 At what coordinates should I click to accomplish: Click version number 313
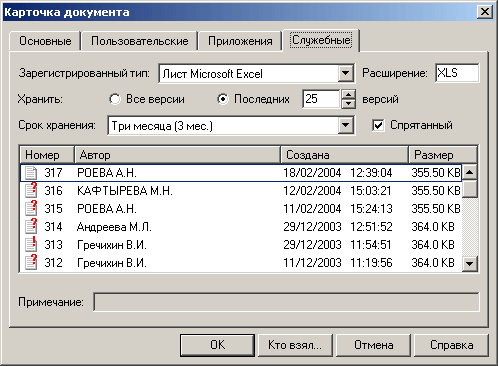(53, 245)
